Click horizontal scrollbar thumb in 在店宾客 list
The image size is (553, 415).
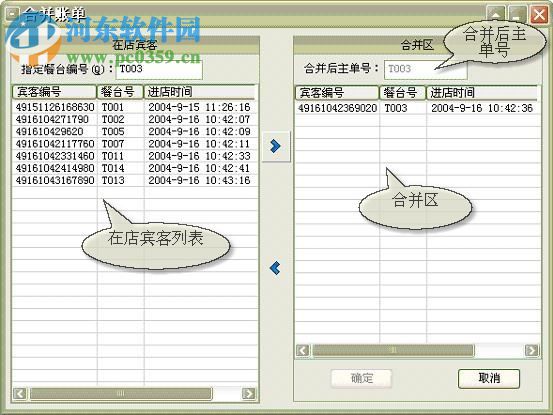coord(121,393)
